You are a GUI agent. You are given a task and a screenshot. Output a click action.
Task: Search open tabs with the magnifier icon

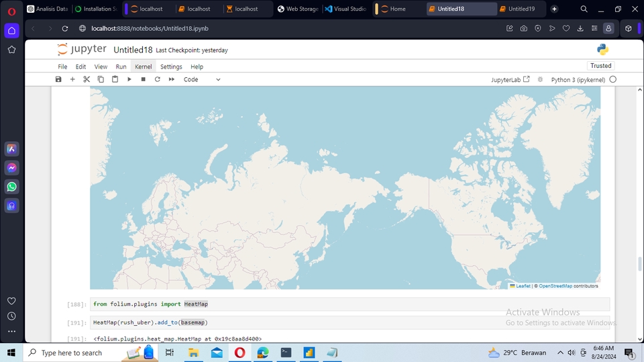[584, 9]
